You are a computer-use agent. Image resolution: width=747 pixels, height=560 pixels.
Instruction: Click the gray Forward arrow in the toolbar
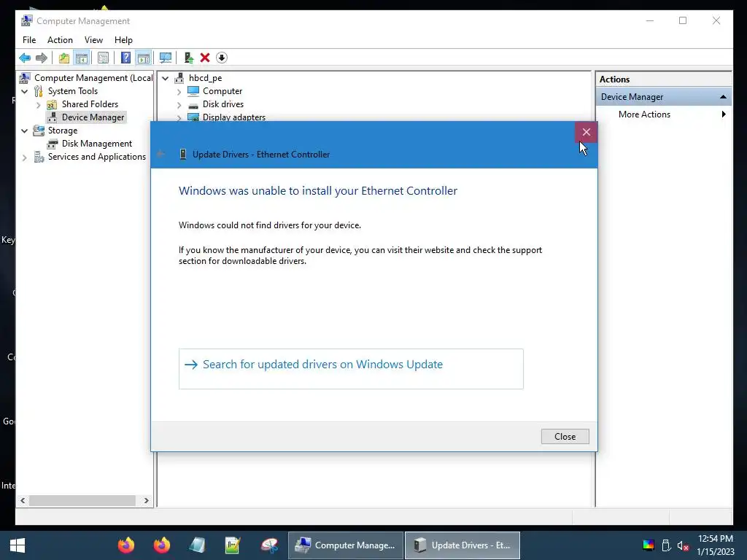pos(42,58)
